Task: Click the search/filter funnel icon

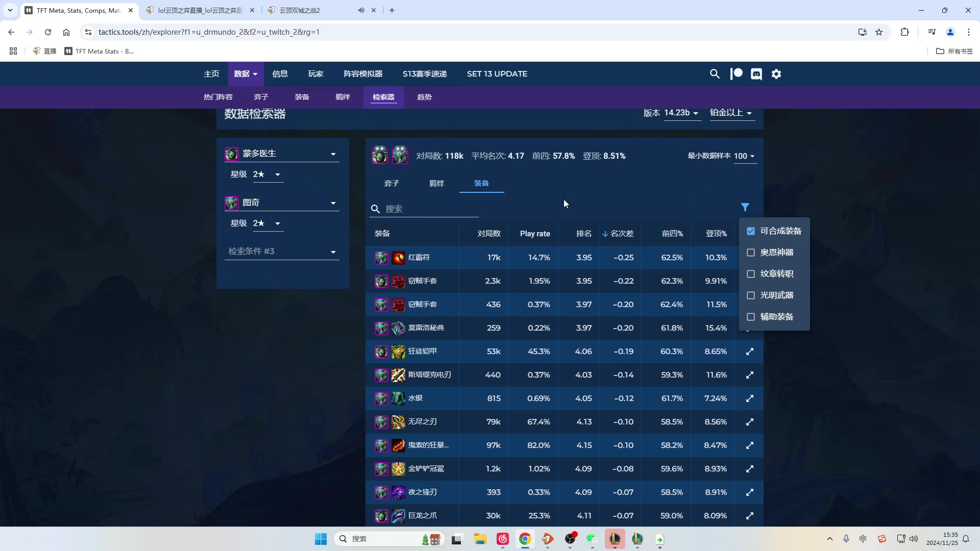Action: pos(745,207)
